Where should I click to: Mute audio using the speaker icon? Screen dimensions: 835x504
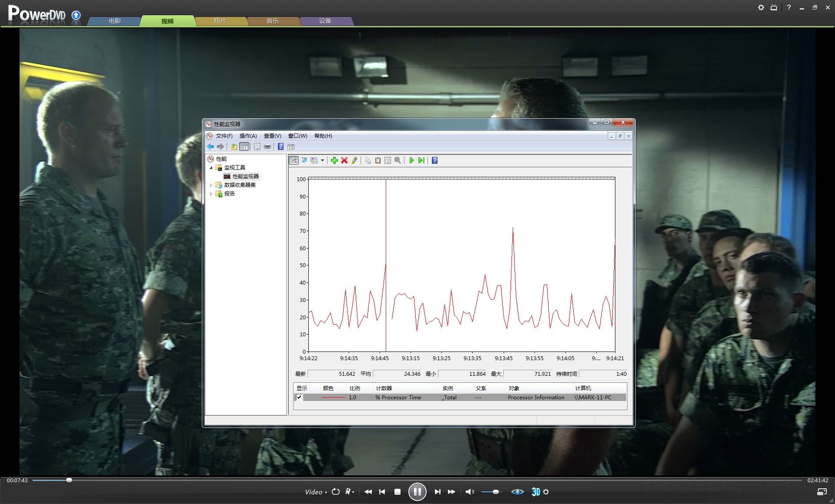(x=469, y=492)
